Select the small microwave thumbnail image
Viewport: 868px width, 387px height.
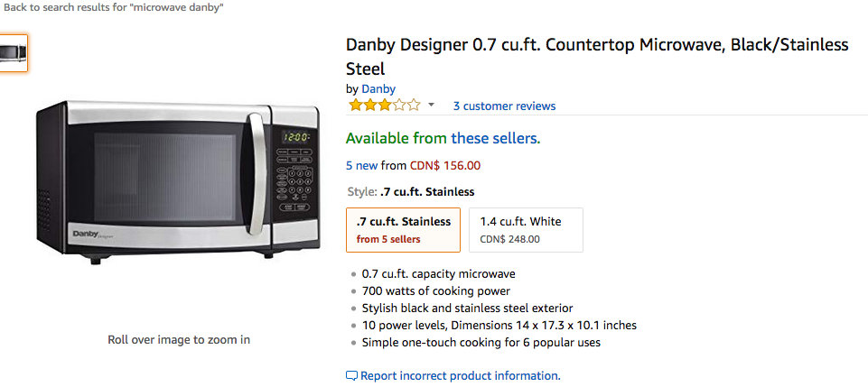point(14,52)
